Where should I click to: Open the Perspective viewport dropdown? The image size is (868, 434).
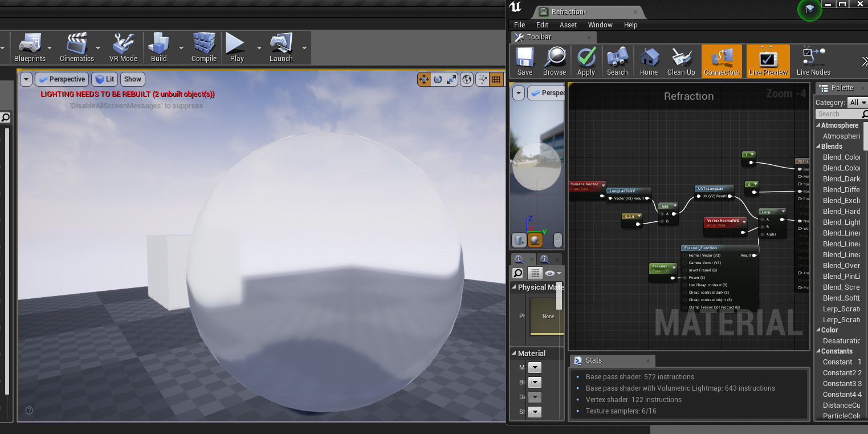click(61, 79)
